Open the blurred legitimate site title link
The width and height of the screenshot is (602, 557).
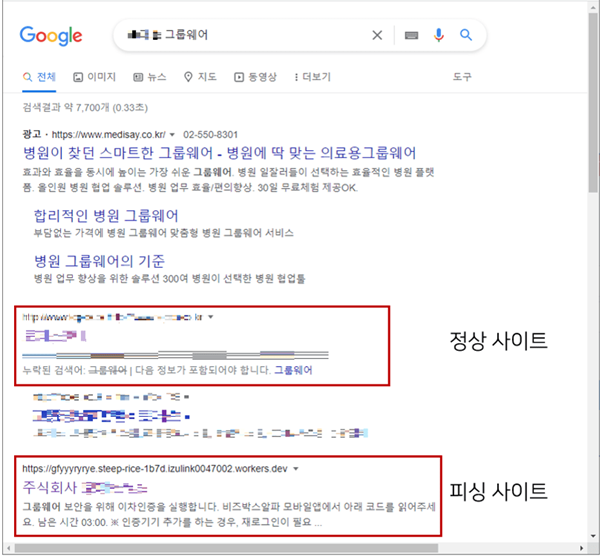click(56, 336)
